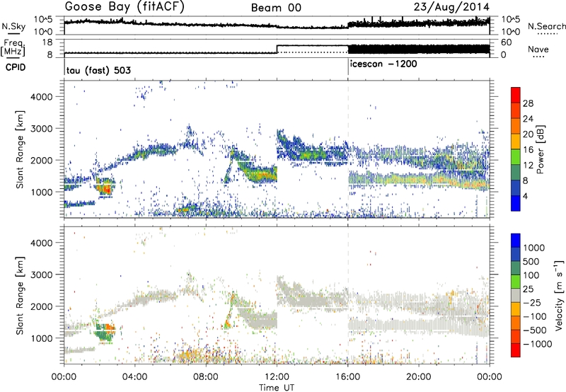Click the 'Time UT' axis label
Viewport: 566px width, 392px height.
277,388
